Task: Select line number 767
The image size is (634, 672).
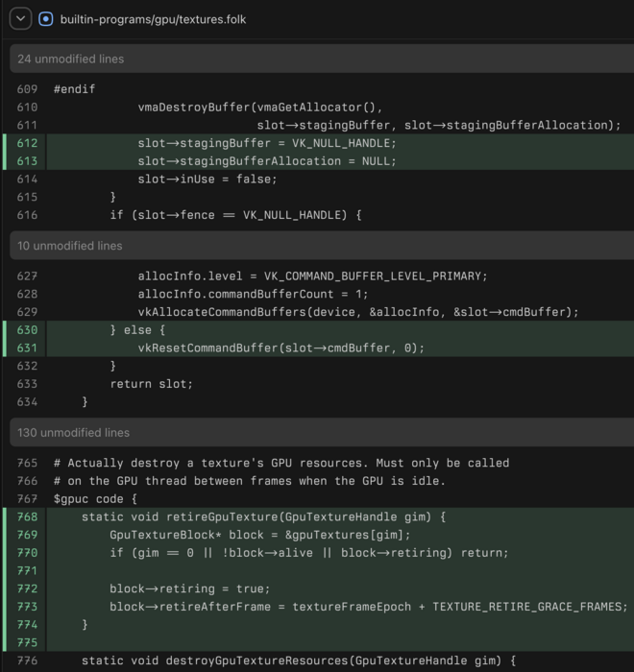Action: pyautogui.click(x=27, y=499)
